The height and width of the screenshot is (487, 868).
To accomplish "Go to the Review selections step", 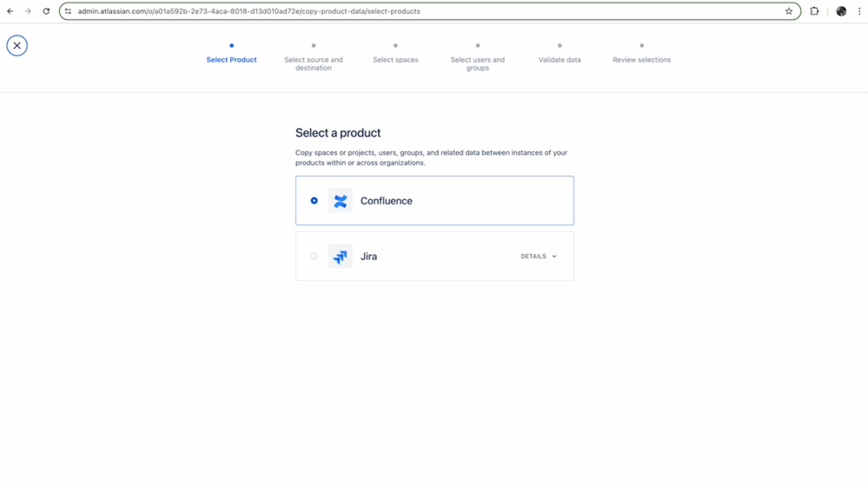I will point(641,60).
